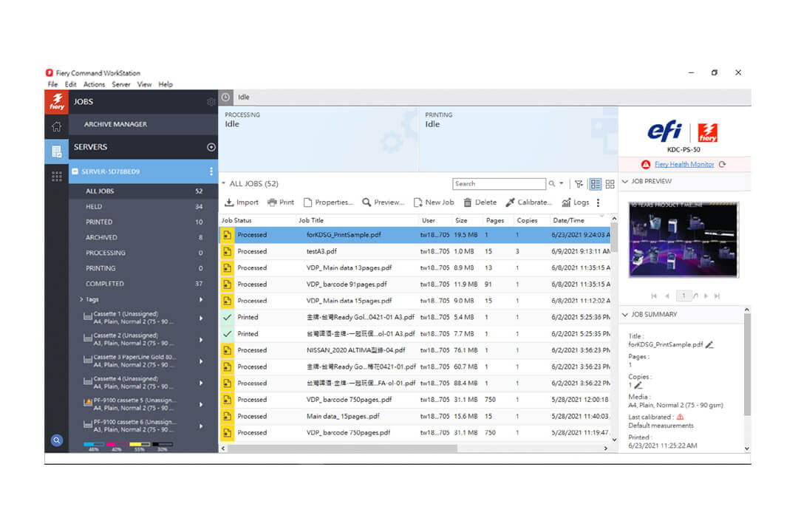Click the clock icon next to Idle status
Screen dimensions: 798x532
[225, 98]
